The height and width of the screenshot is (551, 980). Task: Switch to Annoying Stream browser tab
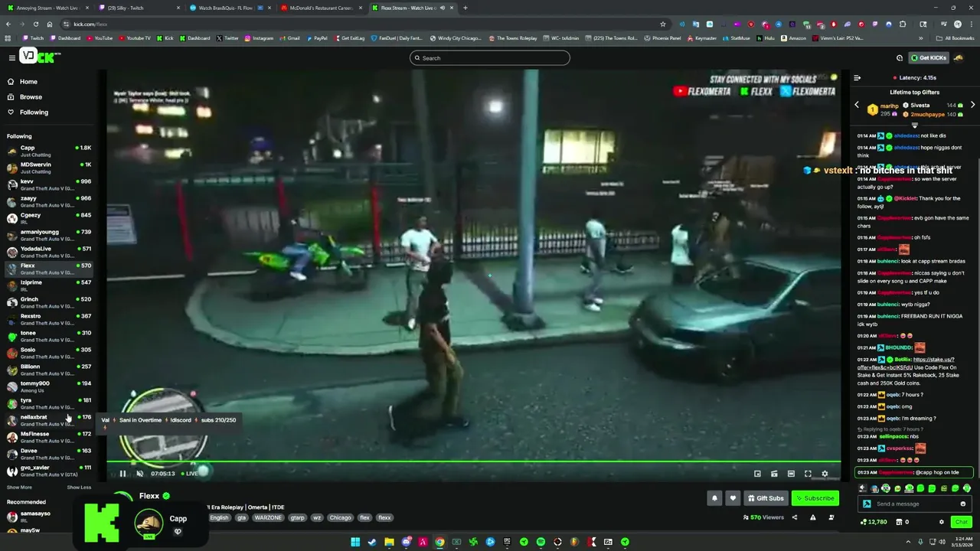(49, 8)
